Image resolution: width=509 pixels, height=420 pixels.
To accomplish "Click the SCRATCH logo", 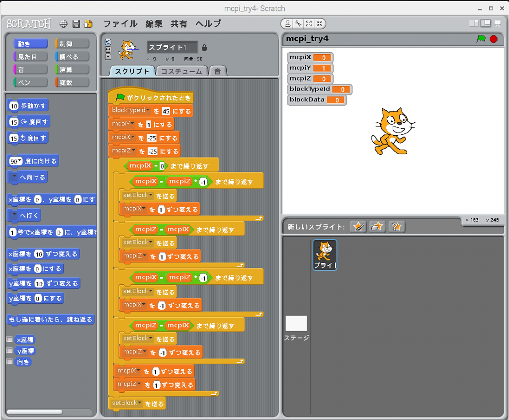I will pyautogui.click(x=29, y=24).
